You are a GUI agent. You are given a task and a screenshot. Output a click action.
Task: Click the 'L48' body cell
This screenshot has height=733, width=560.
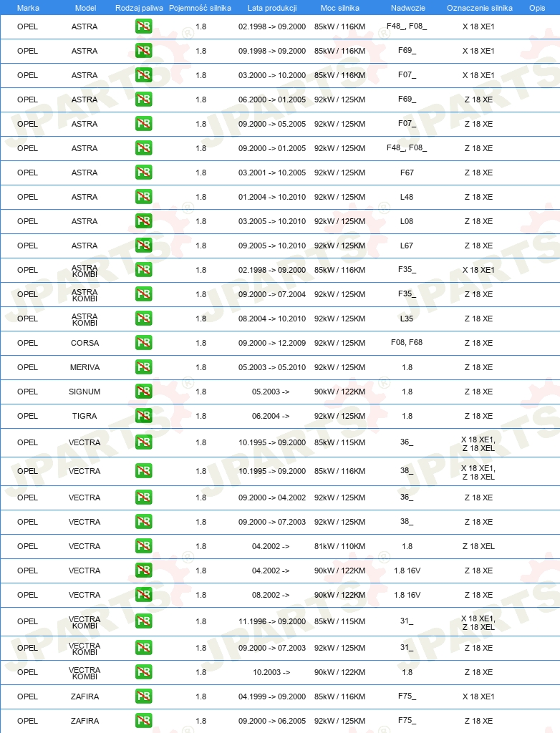tap(407, 197)
